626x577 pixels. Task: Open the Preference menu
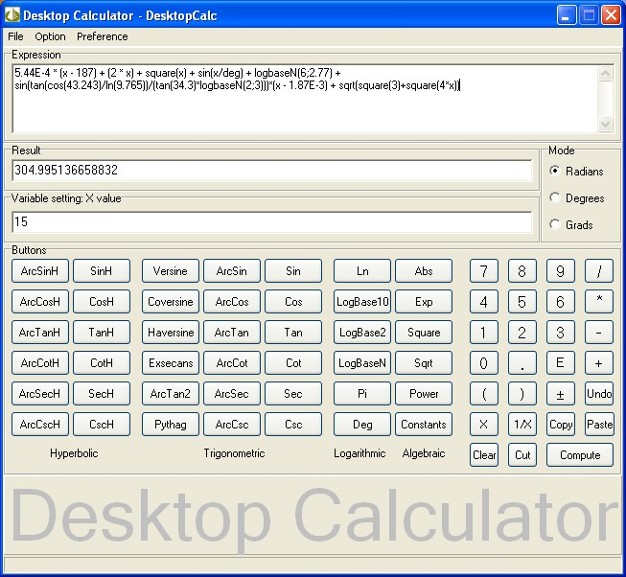102,37
